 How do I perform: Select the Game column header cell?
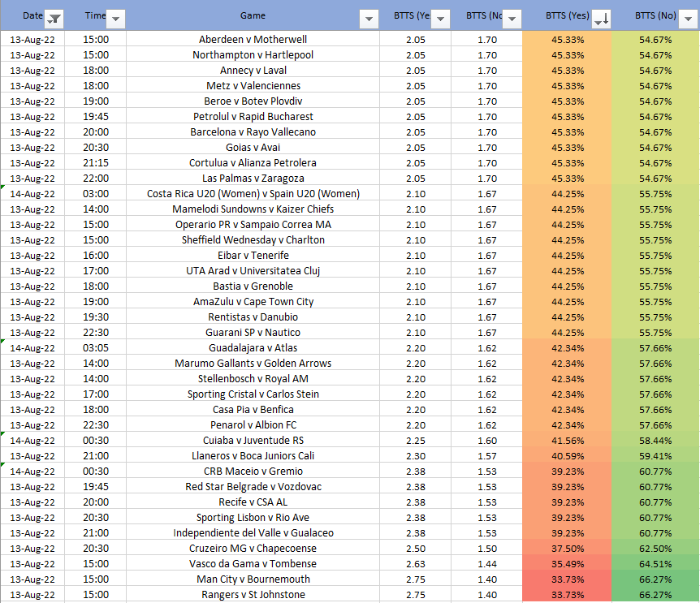pyautogui.click(x=253, y=15)
